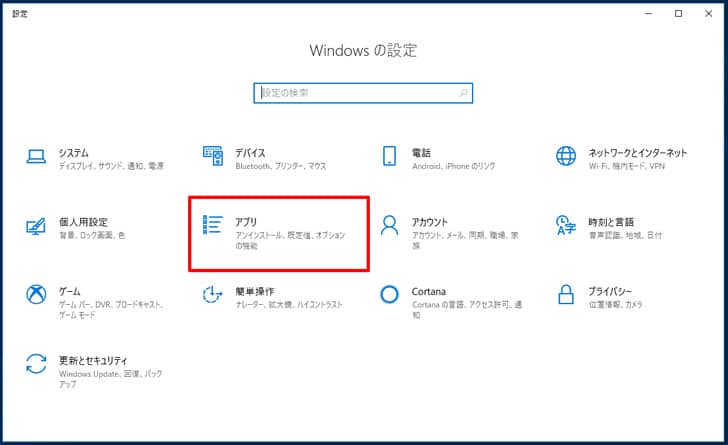
Task: Open 電話 settings title
Action: click(x=421, y=153)
